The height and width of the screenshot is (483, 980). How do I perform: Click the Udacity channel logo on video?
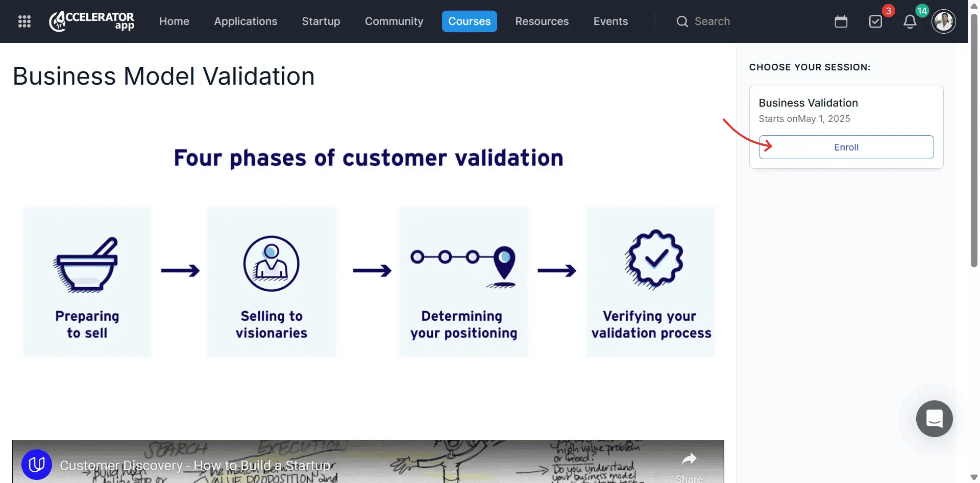[37, 465]
